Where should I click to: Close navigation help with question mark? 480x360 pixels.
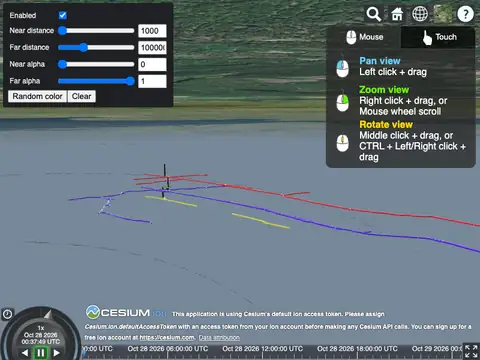466,14
